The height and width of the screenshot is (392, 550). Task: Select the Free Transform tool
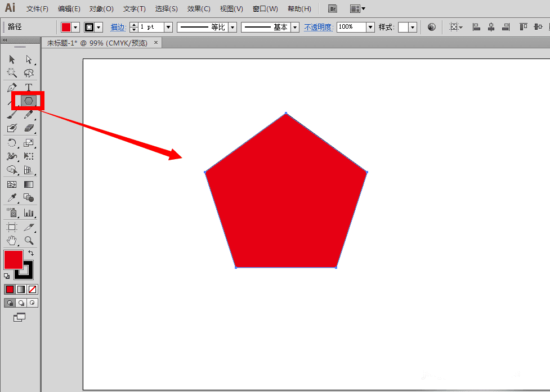pyautogui.click(x=29, y=156)
